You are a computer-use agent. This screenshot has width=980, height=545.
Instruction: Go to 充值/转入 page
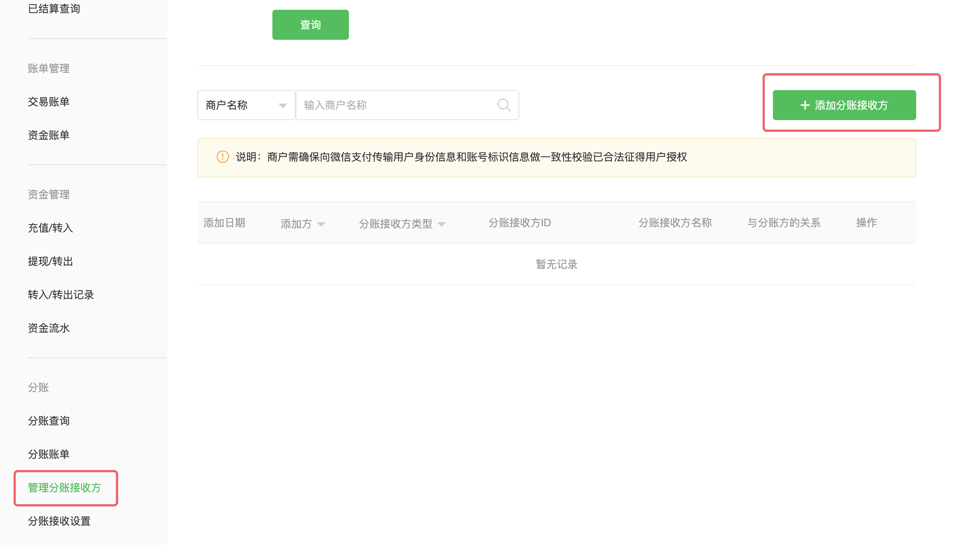click(50, 228)
